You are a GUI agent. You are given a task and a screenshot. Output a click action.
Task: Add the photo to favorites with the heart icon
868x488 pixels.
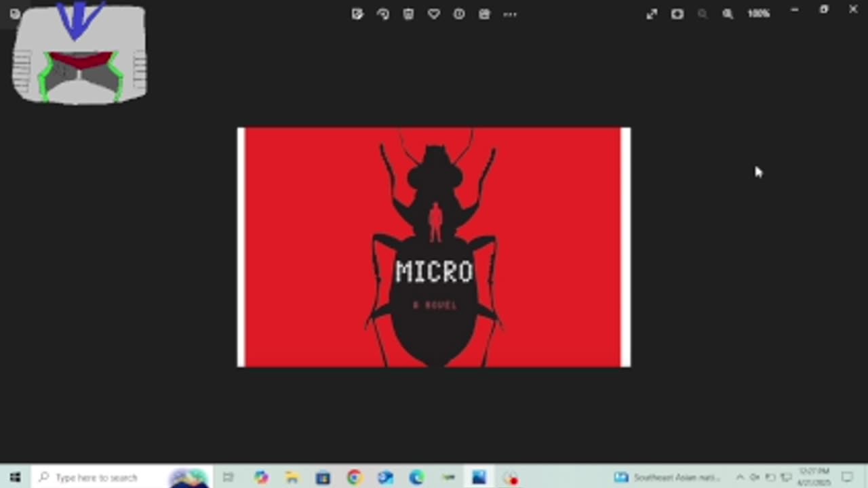(434, 14)
